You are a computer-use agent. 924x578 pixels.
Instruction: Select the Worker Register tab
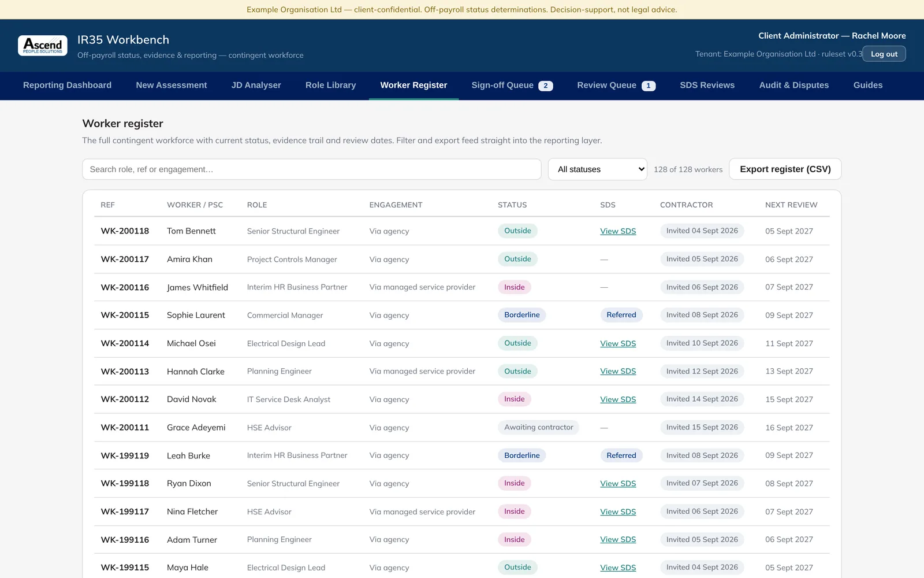point(413,85)
